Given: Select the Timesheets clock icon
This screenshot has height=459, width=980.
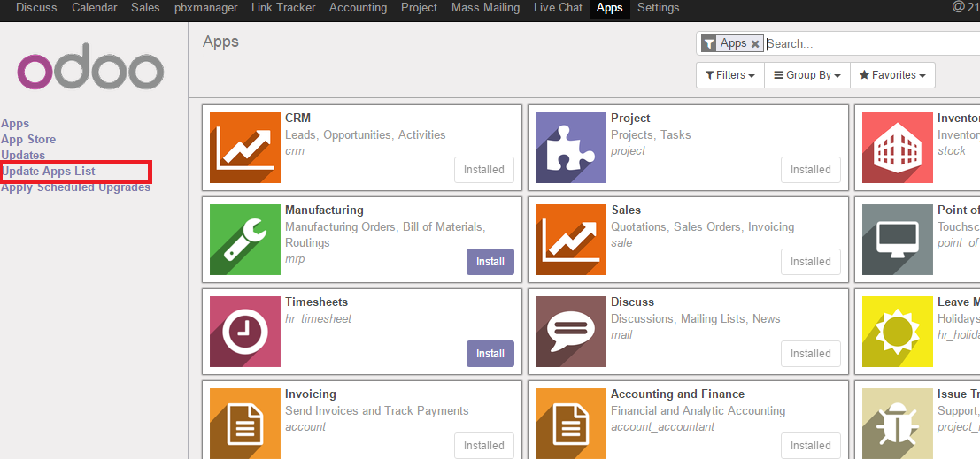Looking at the screenshot, I should [x=245, y=331].
